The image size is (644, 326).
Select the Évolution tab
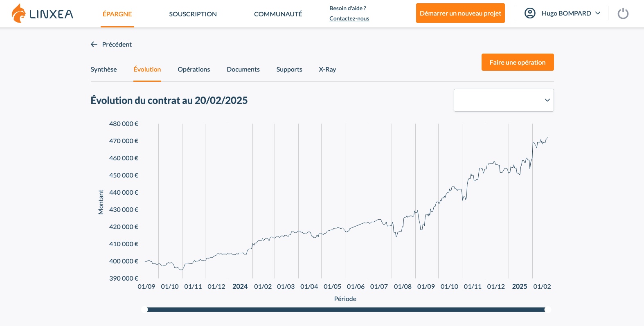point(147,70)
